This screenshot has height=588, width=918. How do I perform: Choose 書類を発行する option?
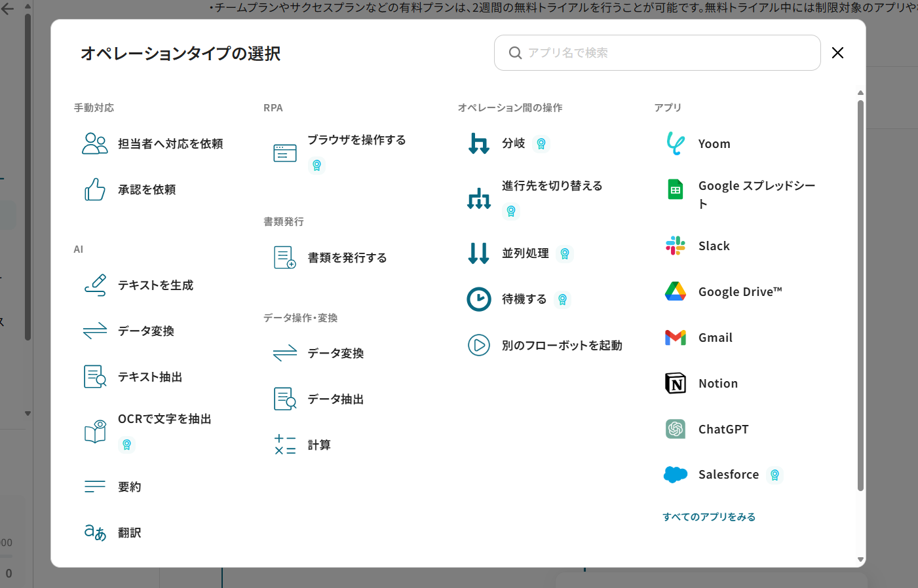click(x=347, y=258)
